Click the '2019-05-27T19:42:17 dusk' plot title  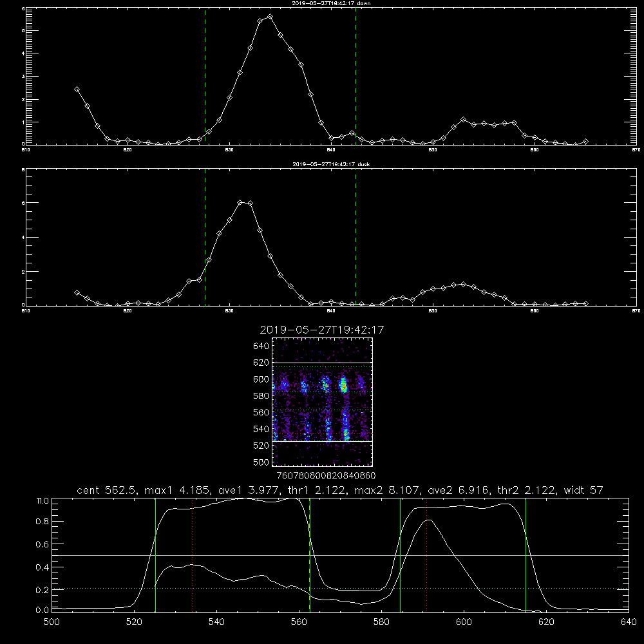point(331,164)
